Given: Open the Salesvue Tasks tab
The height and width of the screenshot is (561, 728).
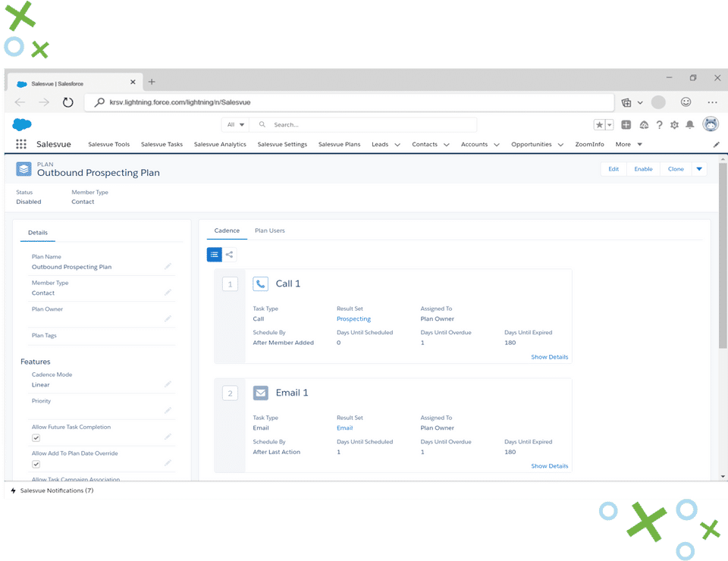Looking at the screenshot, I should [162, 144].
